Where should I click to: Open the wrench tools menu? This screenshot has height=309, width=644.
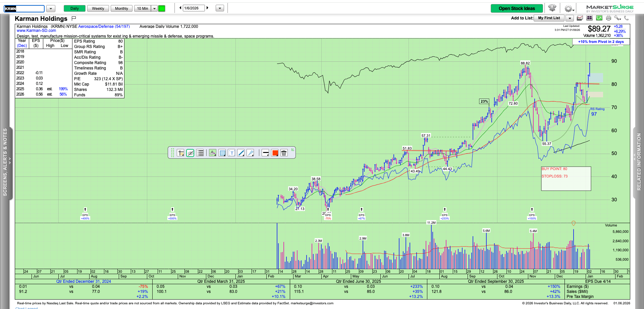[617, 18]
